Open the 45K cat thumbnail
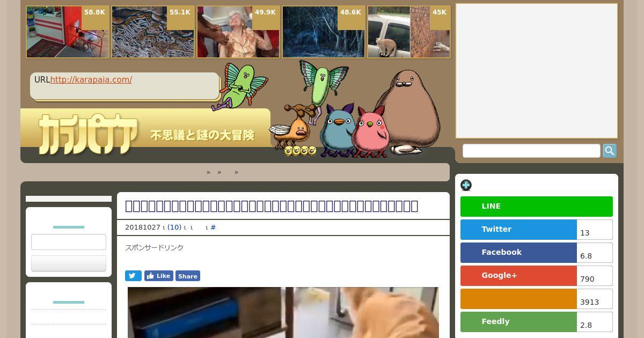Screen dimensions: 644x338 click(x=409, y=32)
